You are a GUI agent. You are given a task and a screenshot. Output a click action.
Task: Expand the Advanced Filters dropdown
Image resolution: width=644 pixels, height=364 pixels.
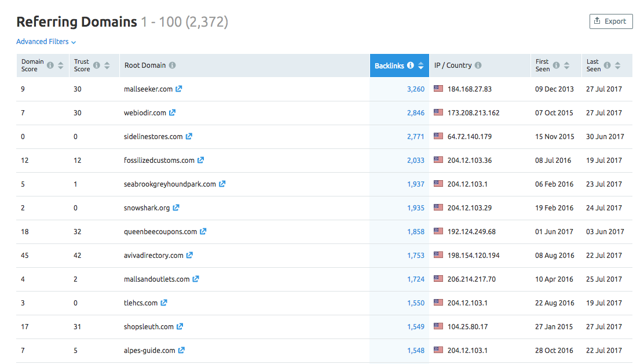[46, 42]
